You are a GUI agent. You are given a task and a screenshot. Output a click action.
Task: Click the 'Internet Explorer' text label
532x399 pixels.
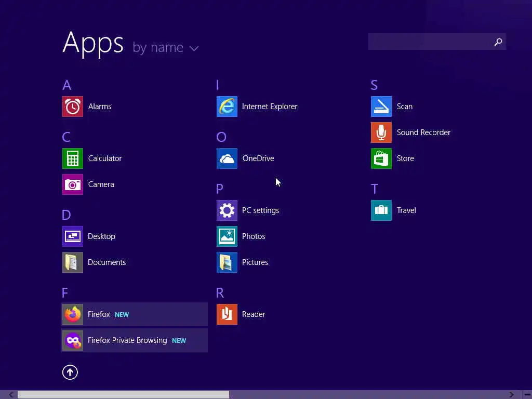click(x=270, y=107)
